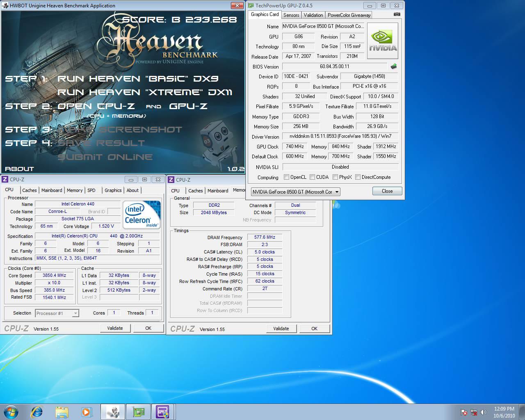Click Validate in the right CPU-Z window
The image size is (525, 420).
(281, 329)
